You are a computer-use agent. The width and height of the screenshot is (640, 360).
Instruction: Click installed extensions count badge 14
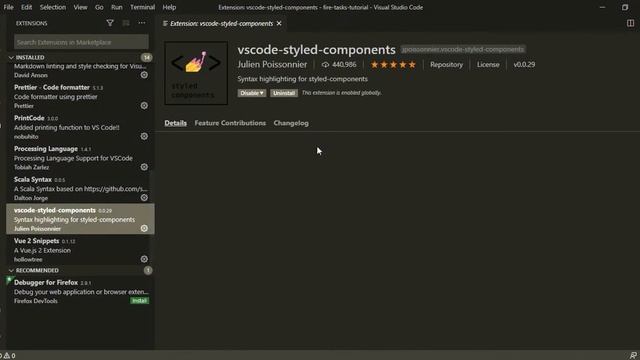click(x=146, y=58)
